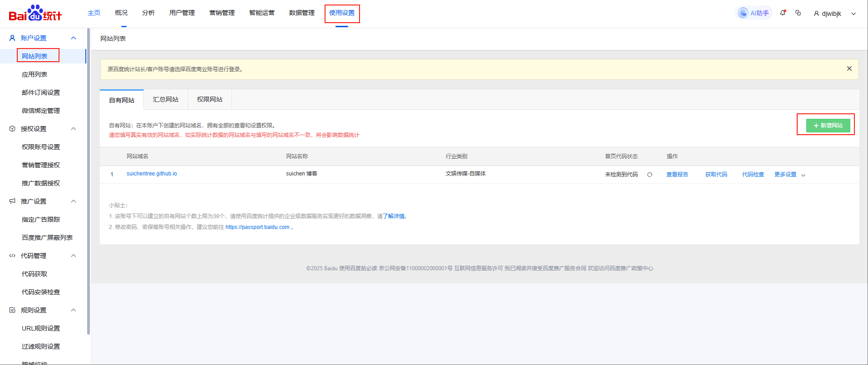This screenshot has height=365, width=868.
Task: Click the 规则设置 icon in sidebar
Action: (12, 310)
